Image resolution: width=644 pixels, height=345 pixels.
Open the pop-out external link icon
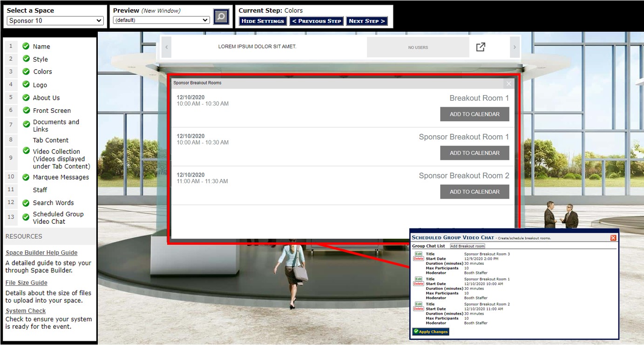[481, 47]
